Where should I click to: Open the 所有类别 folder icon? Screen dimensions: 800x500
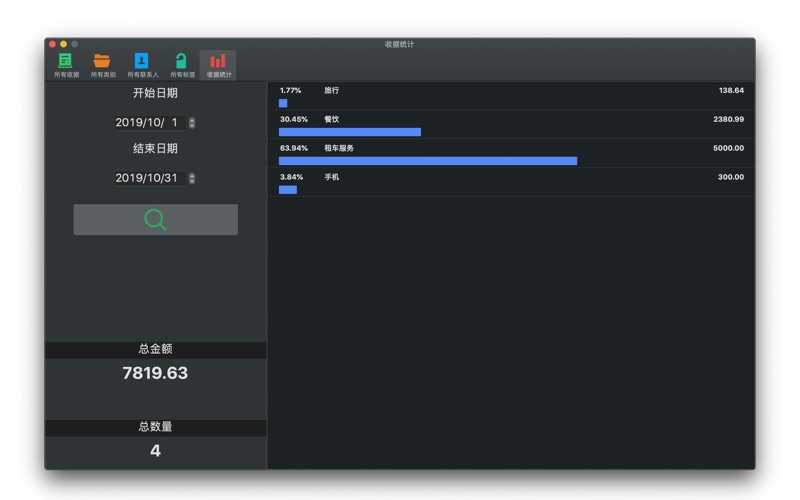pyautogui.click(x=102, y=63)
